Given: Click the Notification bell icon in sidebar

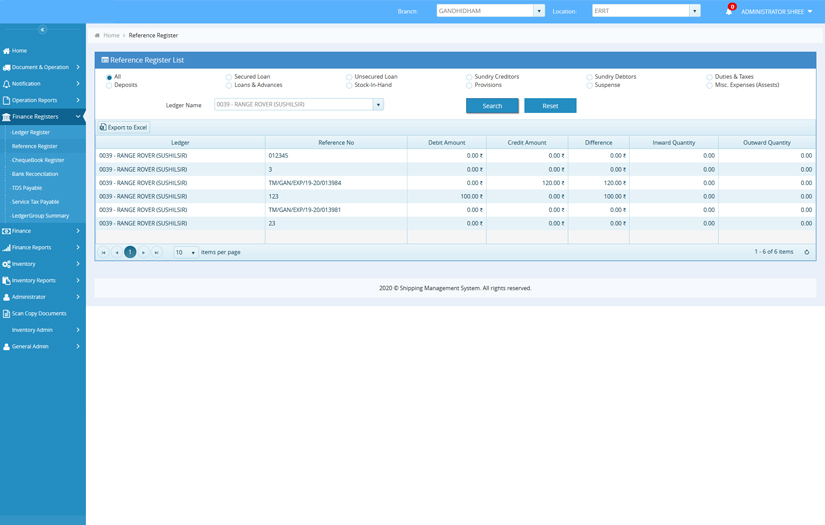Looking at the screenshot, I should [x=6, y=84].
